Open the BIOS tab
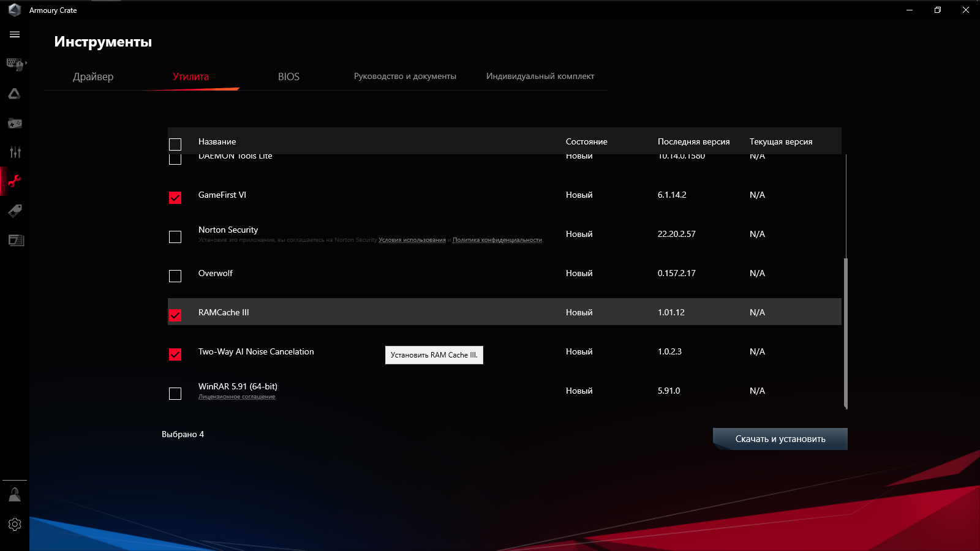The image size is (980, 551). [288, 77]
